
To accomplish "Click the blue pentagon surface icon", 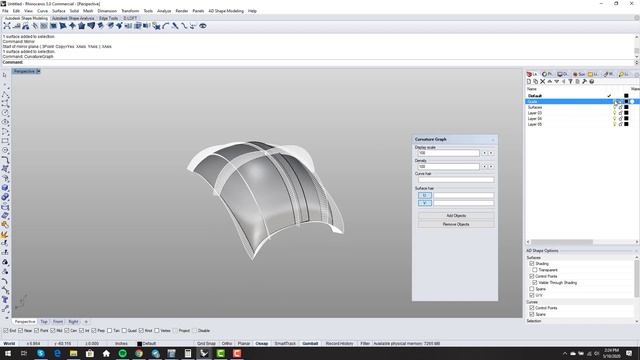I will [x=82, y=26].
